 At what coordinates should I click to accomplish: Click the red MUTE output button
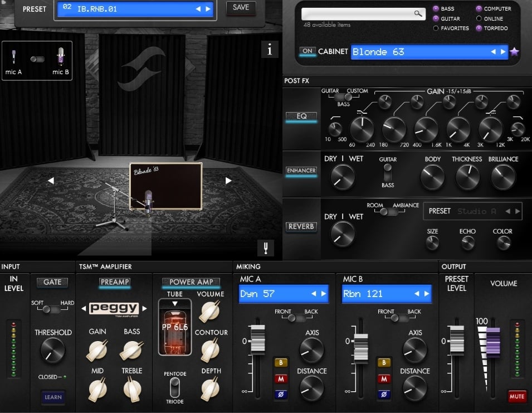pos(517,396)
